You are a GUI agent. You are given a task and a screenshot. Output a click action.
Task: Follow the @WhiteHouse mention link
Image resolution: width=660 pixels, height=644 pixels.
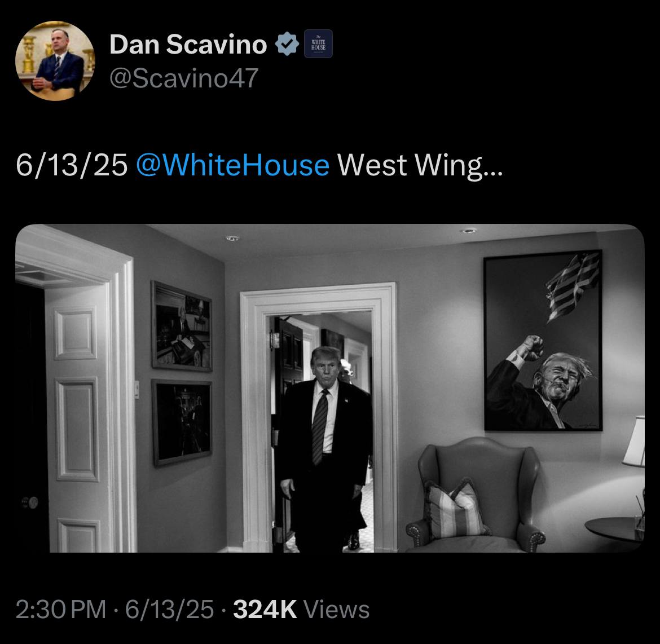coord(233,165)
